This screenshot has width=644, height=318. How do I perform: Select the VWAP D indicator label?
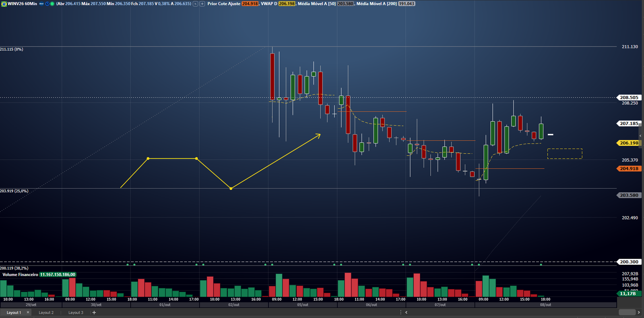(269, 4)
